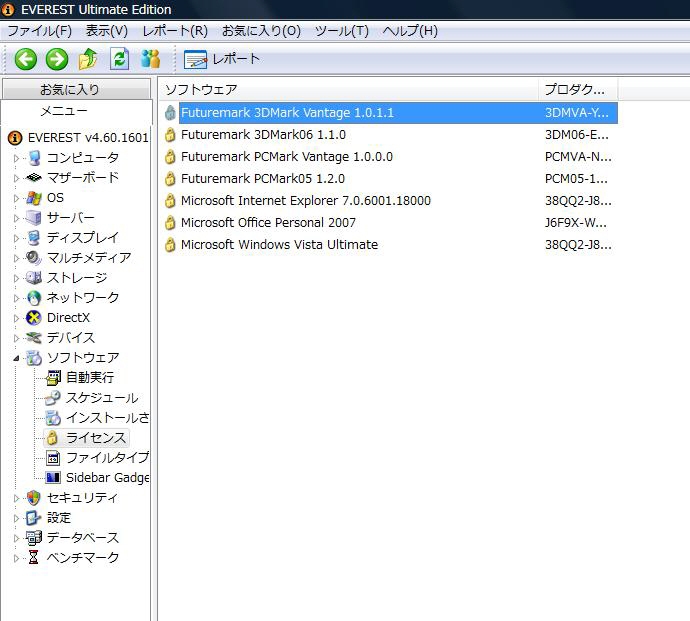The width and height of the screenshot is (690, 621).
Task: Click the ソフトウェア software icon
Action: click(x=34, y=357)
